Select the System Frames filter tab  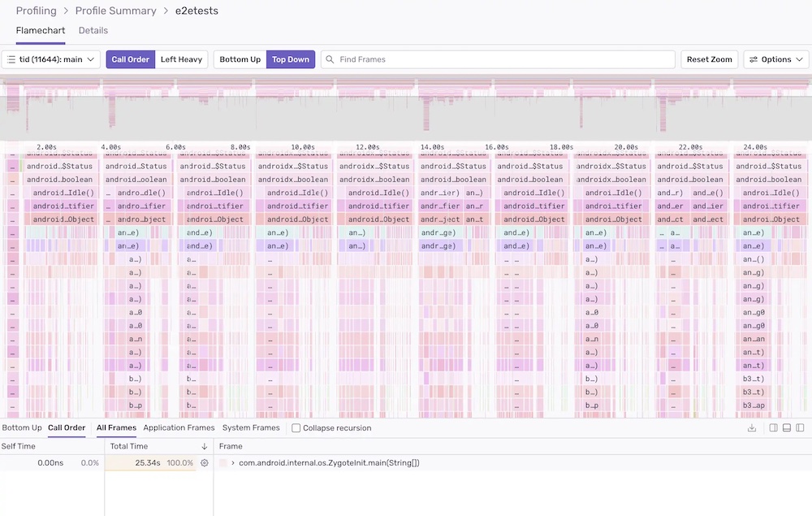252,427
